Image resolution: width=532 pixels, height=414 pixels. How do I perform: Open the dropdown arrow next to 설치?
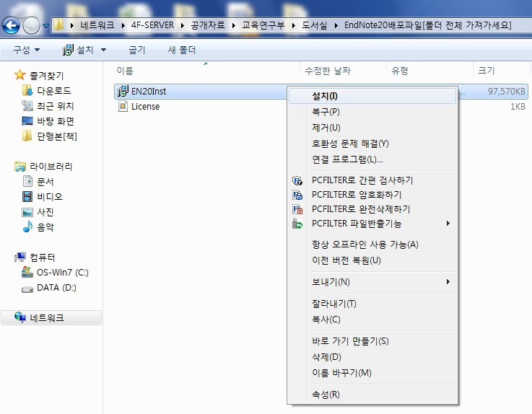pos(103,50)
